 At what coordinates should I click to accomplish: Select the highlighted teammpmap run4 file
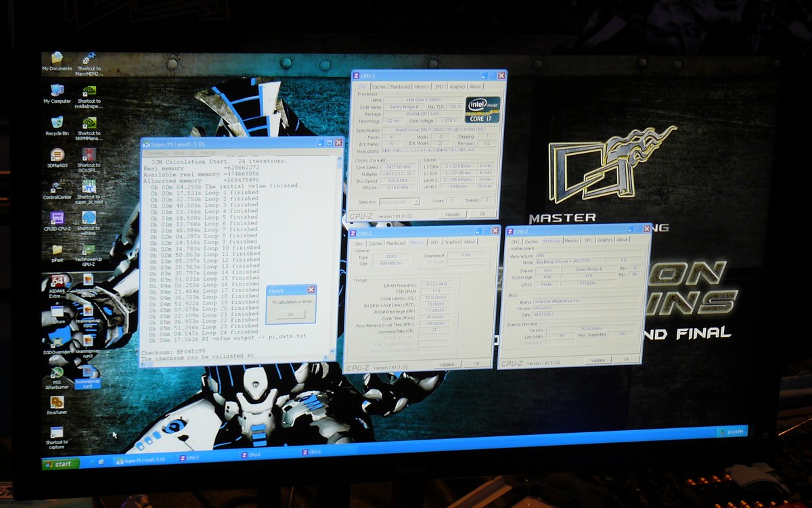click(x=87, y=377)
